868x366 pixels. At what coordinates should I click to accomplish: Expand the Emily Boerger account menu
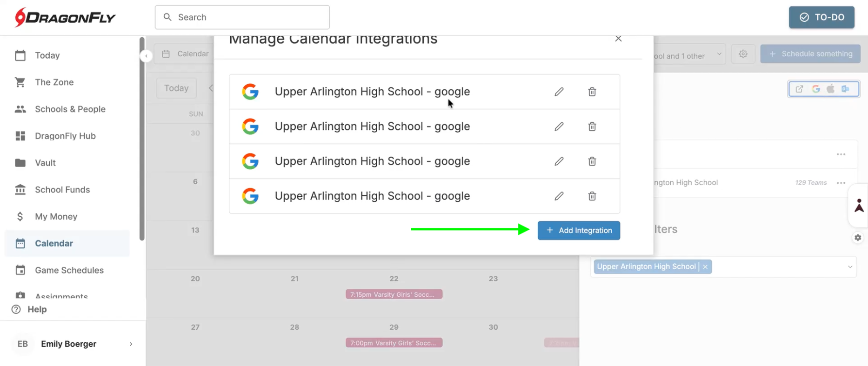point(131,344)
